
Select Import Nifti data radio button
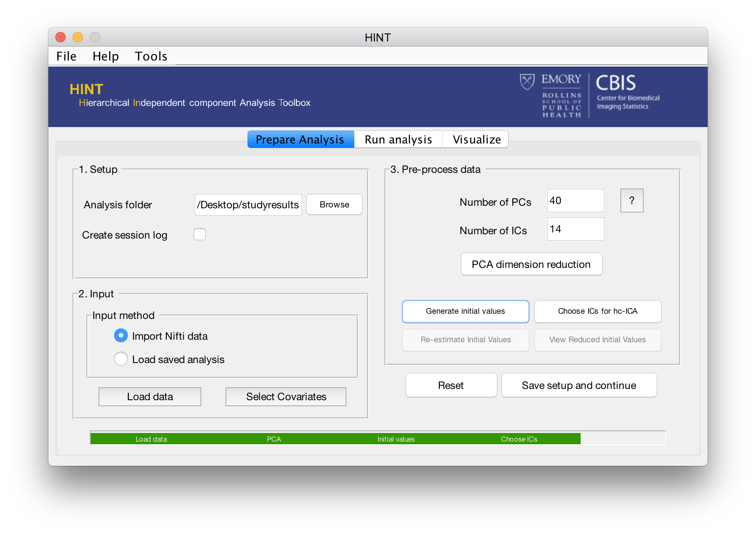point(121,336)
